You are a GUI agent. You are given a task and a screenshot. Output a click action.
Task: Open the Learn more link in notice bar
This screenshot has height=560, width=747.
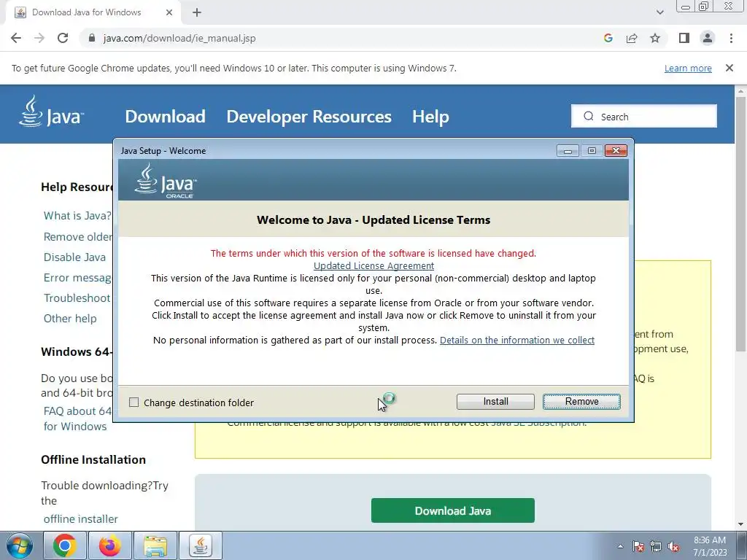click(x=688, y=68)
